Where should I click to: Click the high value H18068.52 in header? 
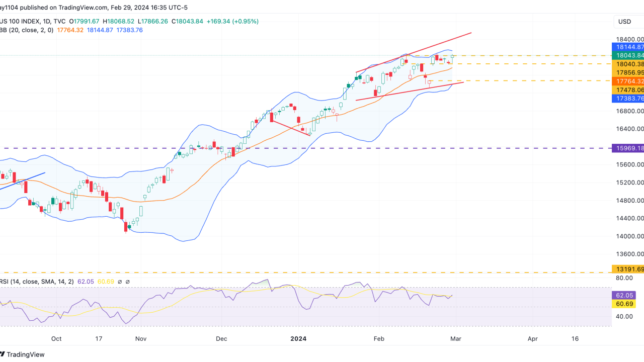coord(118,22)
